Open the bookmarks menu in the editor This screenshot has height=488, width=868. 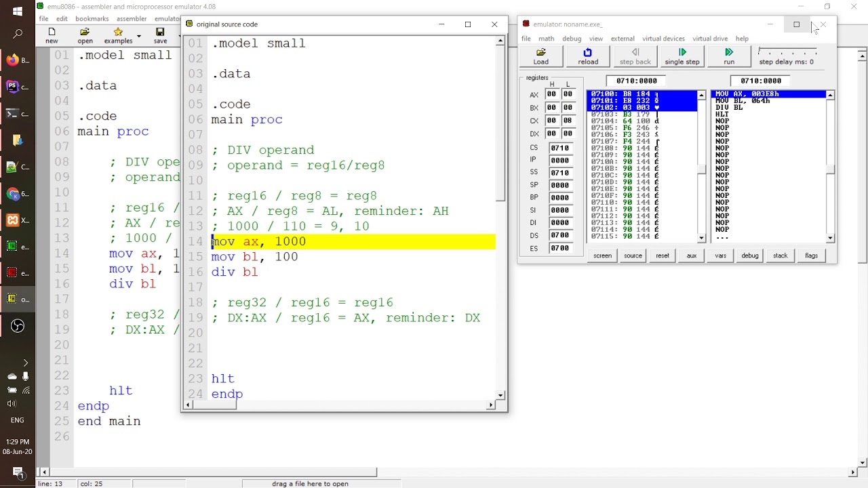[92, 18]
